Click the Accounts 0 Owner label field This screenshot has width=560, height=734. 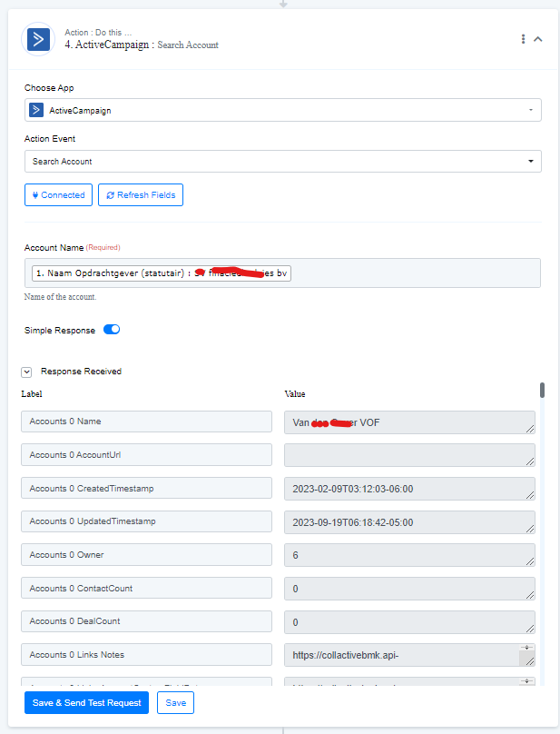[146, 555]
